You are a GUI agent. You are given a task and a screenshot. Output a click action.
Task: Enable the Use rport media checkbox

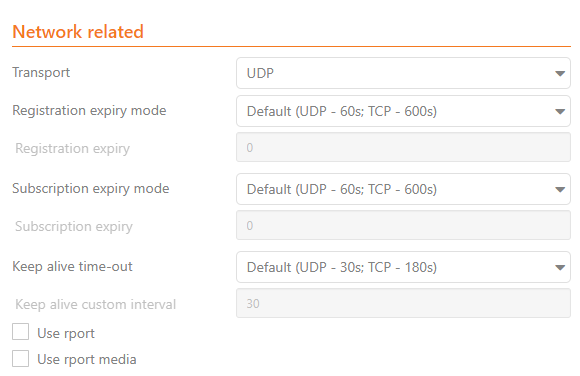point(20,359)
